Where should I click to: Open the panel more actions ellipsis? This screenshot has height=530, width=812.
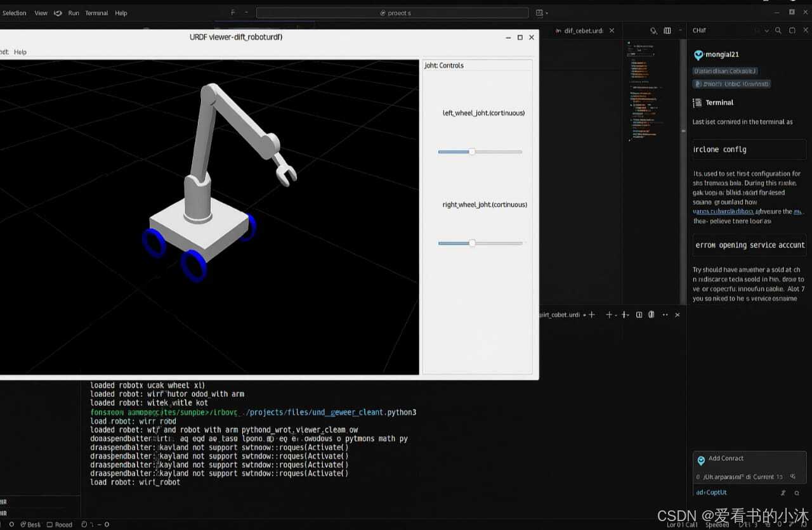pyautogui.click(x=665, y=314)
